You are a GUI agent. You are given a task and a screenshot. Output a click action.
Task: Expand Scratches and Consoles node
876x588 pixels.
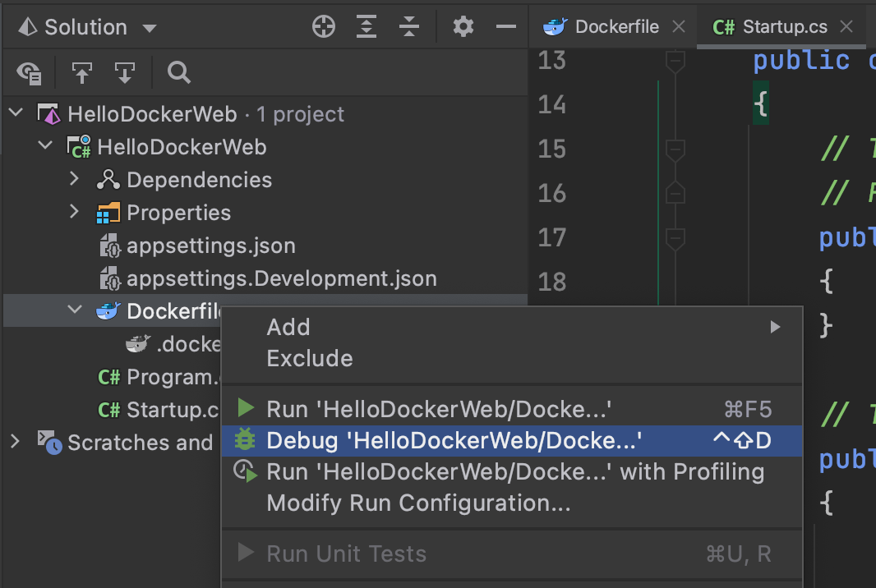pos(15,442)
